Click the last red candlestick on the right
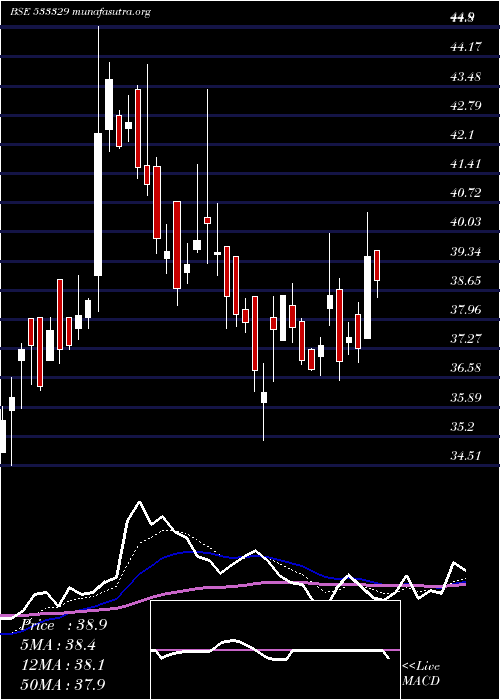Screen dimensions: 500x700 (x=377, y=265)
